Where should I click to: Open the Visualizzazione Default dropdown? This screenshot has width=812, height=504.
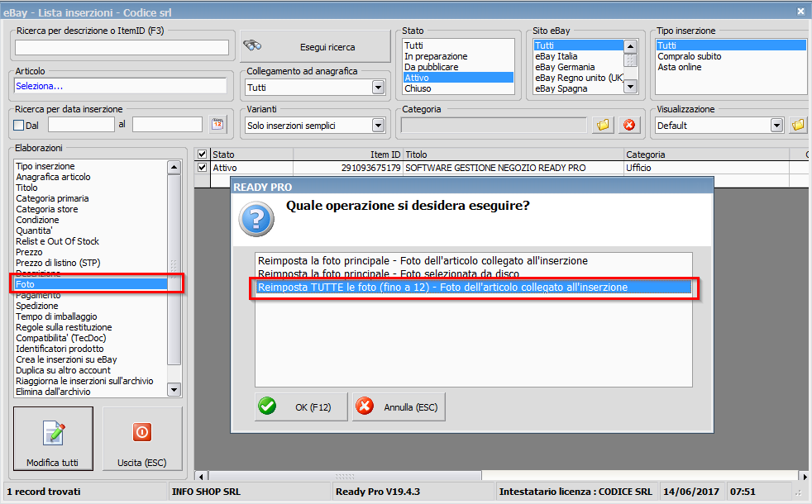pos(776,126)
